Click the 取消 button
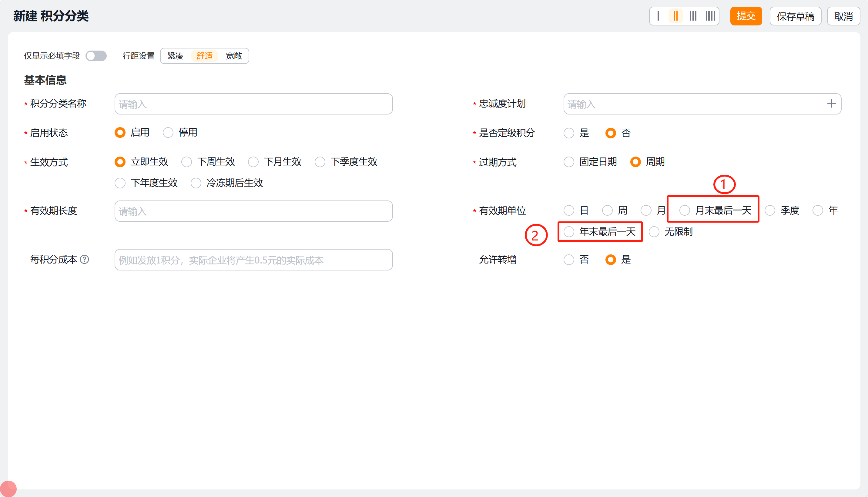The image size is (868, 497). (843, 16)
